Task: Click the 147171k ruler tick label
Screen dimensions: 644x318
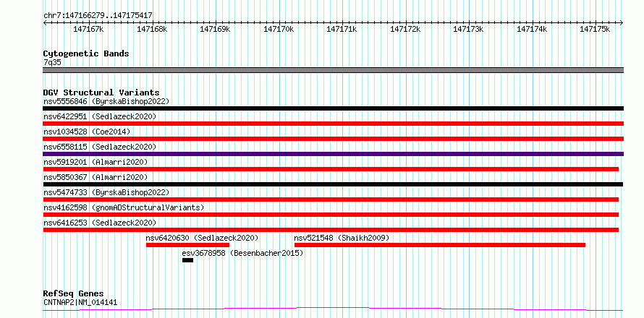Action: 342,29
